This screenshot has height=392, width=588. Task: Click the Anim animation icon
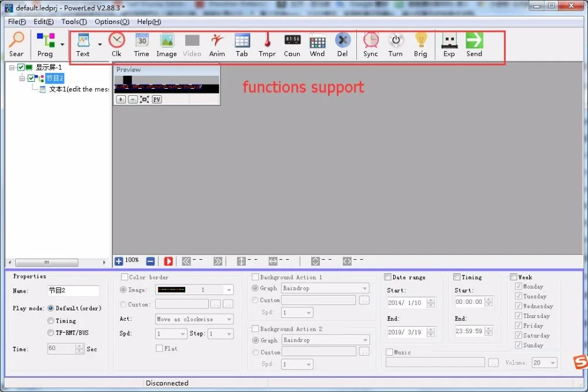(x=217, y=44)
